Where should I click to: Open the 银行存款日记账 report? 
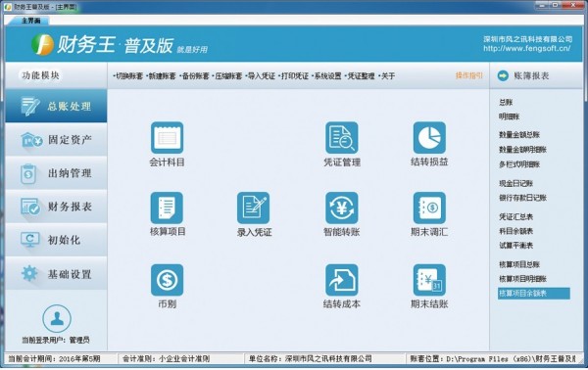[x=522, y=198]
